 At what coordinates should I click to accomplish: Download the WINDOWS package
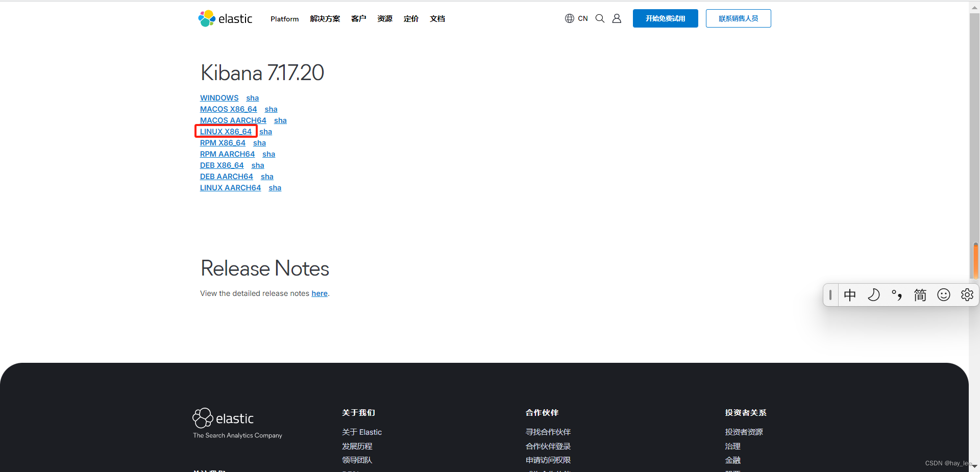tap(219, 98)
